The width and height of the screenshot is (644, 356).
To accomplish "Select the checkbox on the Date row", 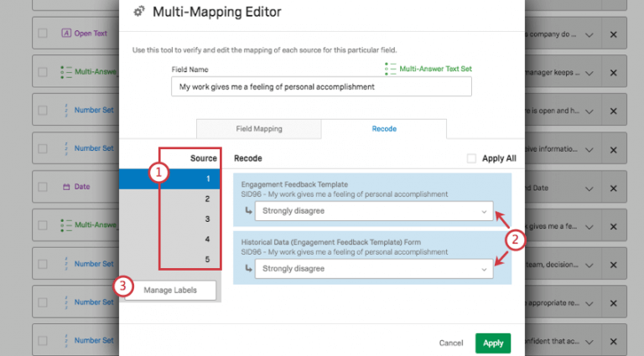I will [42, 186].
